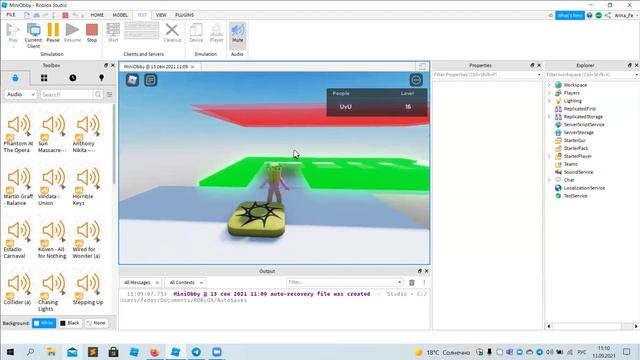Open the chat icon in game viewport

point(151,80)
